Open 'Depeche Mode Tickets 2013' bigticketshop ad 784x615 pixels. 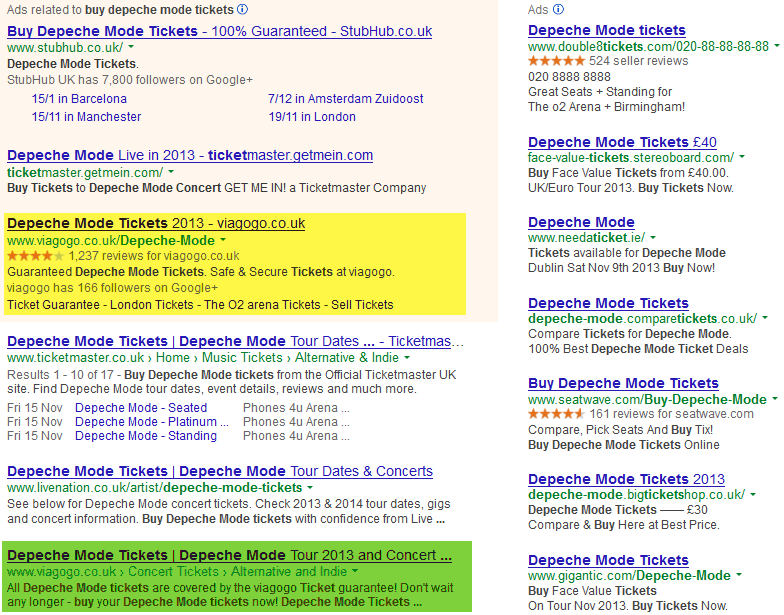626,480
